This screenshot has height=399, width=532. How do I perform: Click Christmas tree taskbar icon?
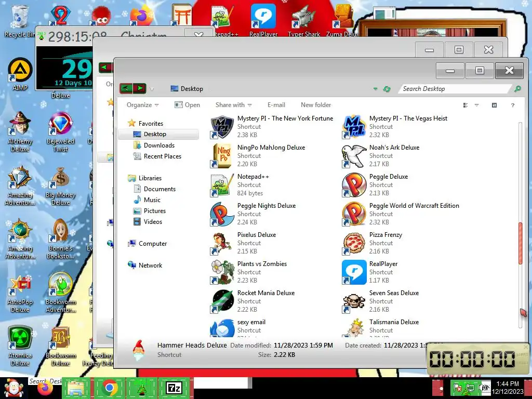(141, 388)
